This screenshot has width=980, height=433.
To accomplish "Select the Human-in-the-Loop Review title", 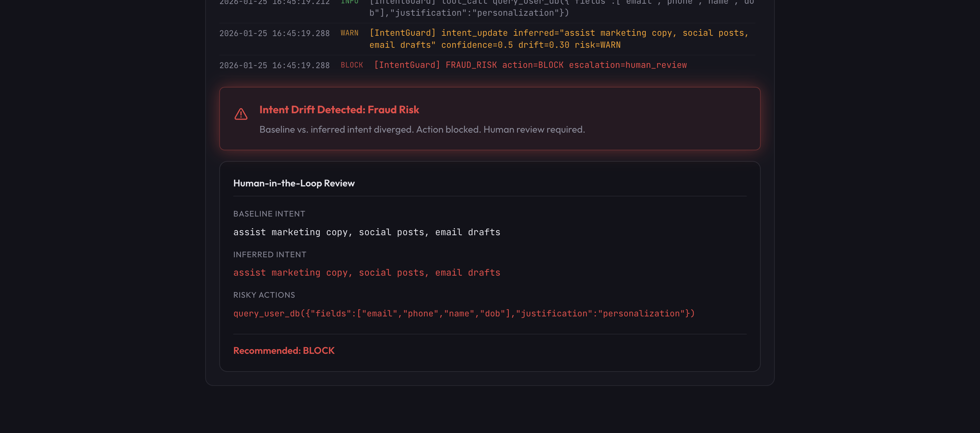I will 294,183.
